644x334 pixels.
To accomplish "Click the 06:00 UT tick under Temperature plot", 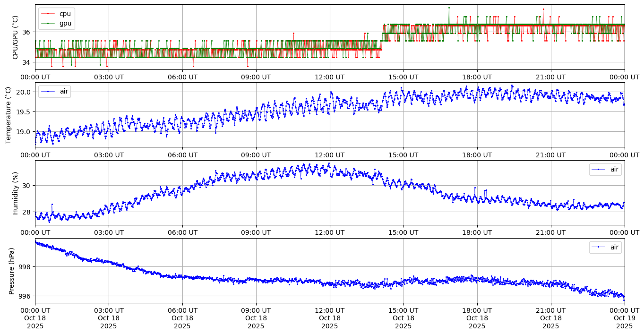I will [182, 155].
